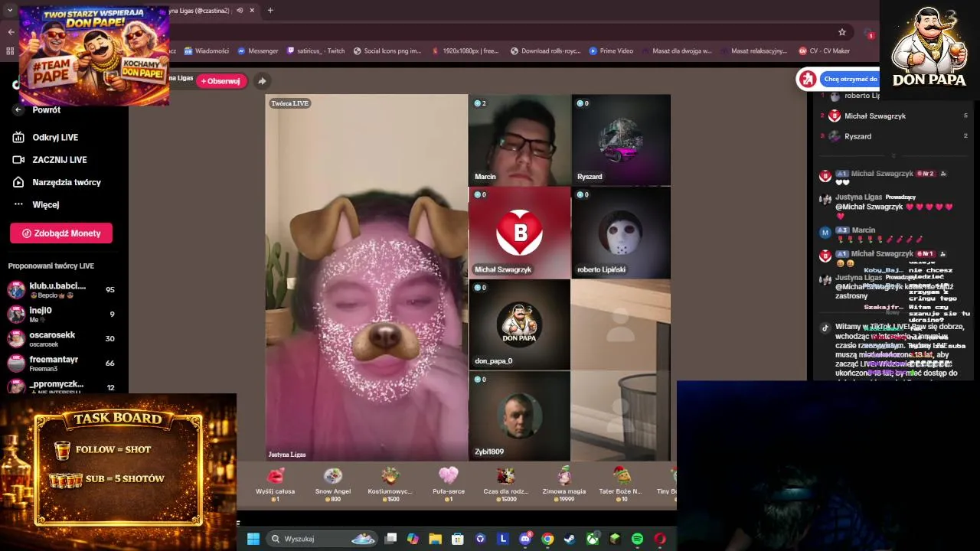Click the Twórca LIVE badge on video
Screen dimensions: 980x551
coord(289,103)
